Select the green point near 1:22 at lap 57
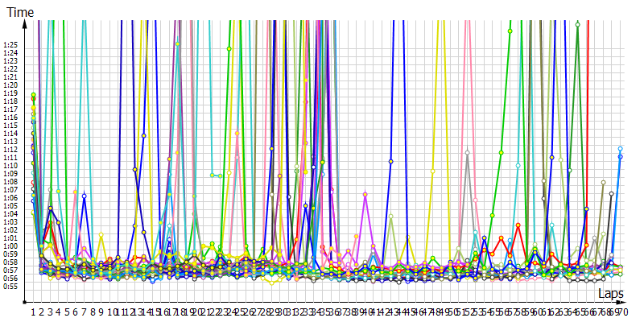The width and height of the screenshot is (644, 322). click(x=510, y=31)
